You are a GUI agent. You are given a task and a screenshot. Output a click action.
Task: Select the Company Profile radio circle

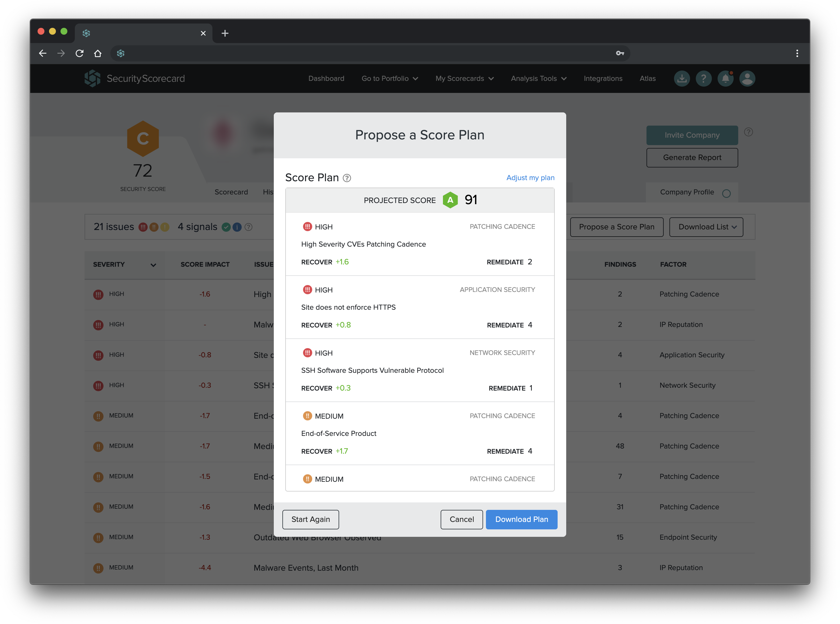(x=726, y=193)
